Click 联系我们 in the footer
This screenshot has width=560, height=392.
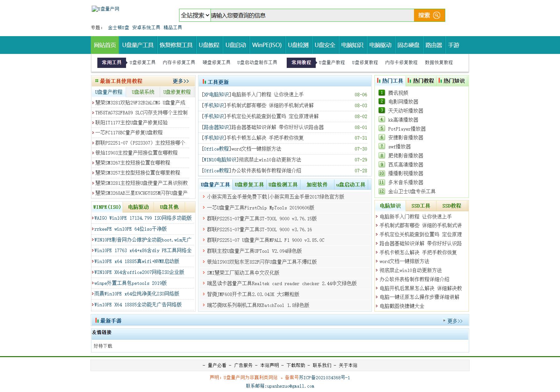tap(322, 365)
